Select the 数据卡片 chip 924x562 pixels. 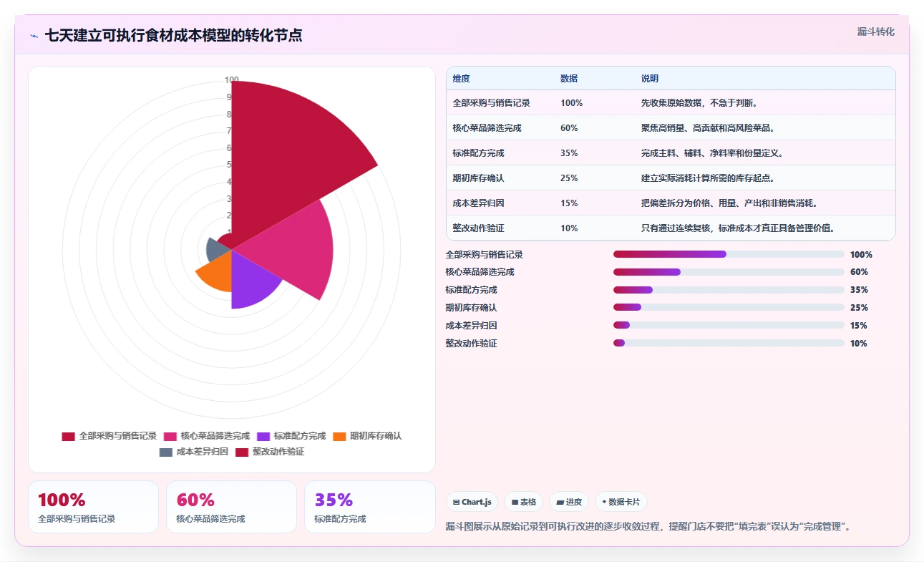pyautogui.click(x=621, y=502)
